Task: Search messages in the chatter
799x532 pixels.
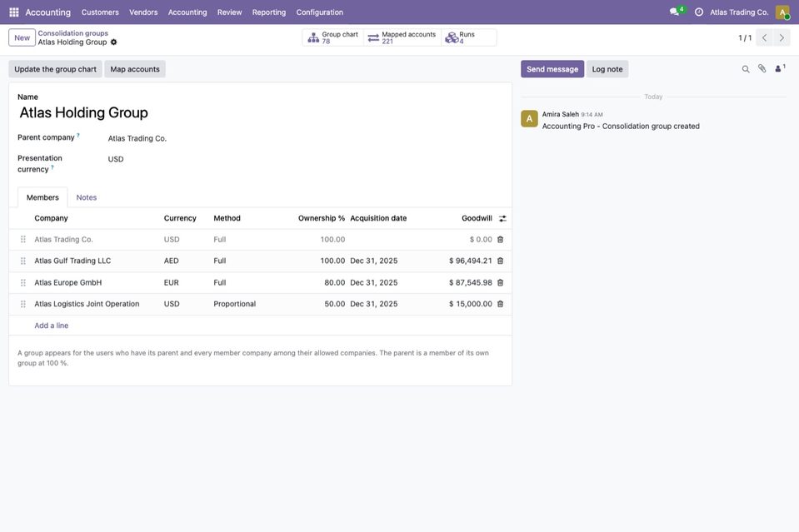Action: 746,69
